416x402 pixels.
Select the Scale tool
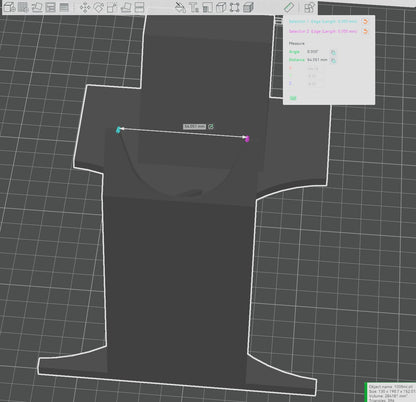coord(112,7)
